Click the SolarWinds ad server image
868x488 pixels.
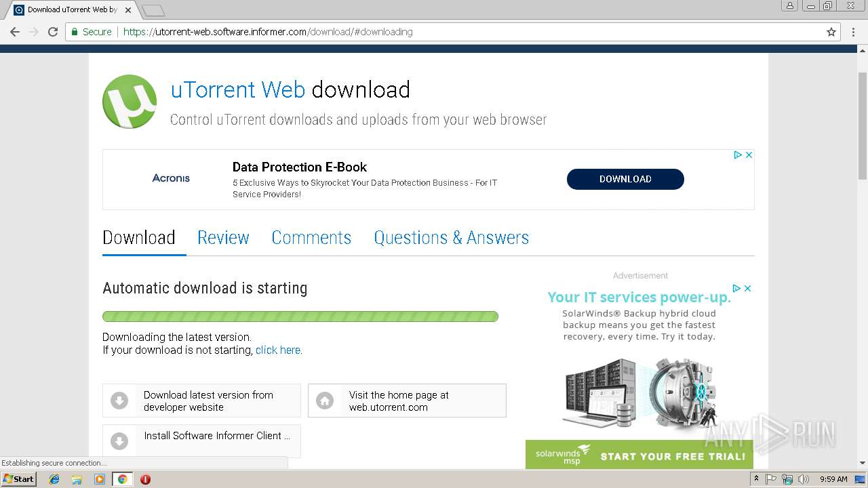[x=639, y=395]
